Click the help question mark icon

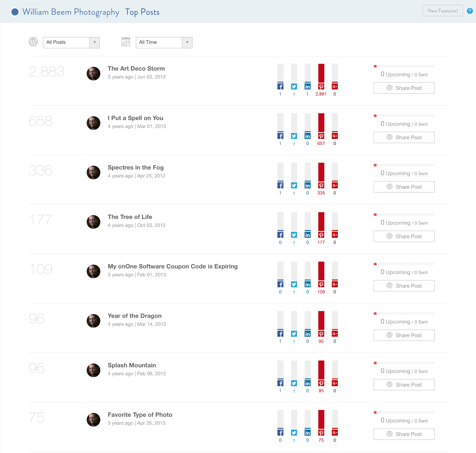click(470, 11)
